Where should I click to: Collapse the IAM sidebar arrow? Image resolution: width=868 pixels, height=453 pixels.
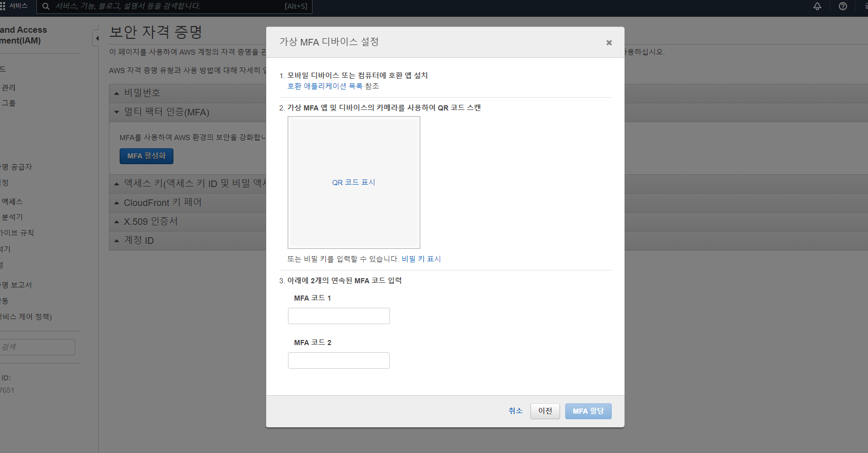(x=96, y=38)
